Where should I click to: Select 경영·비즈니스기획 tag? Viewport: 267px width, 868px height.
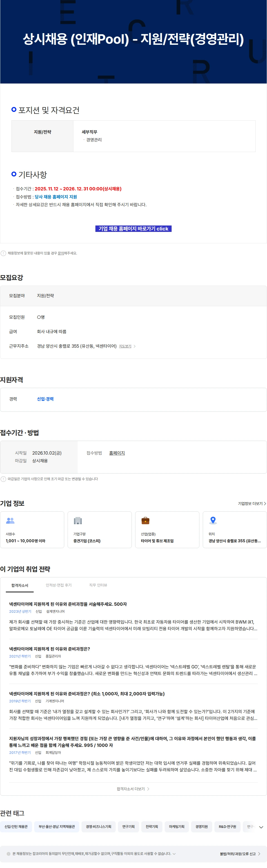[98, 827]
